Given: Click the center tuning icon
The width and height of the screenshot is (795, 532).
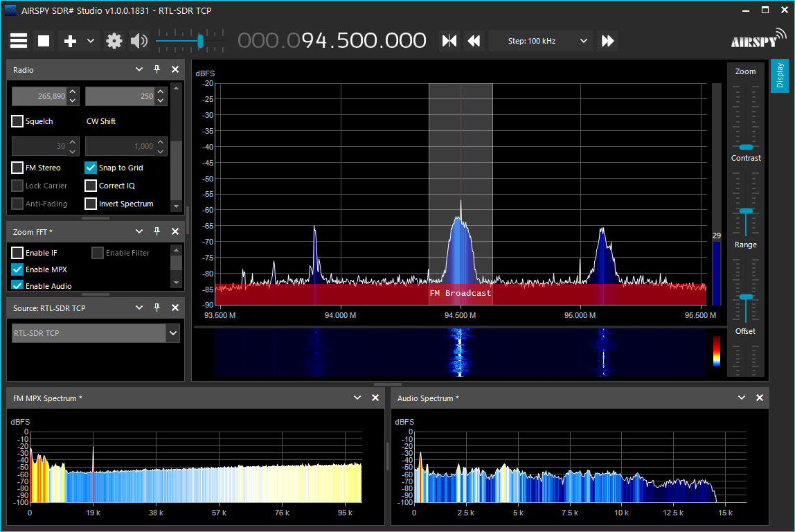Looking at the screenshot, I should [449, 41].
